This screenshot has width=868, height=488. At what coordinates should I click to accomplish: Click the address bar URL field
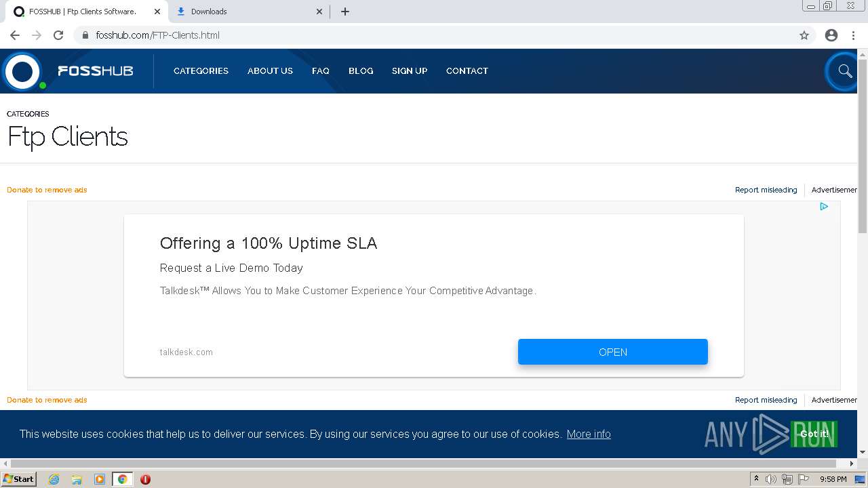(x=434, y=35)
